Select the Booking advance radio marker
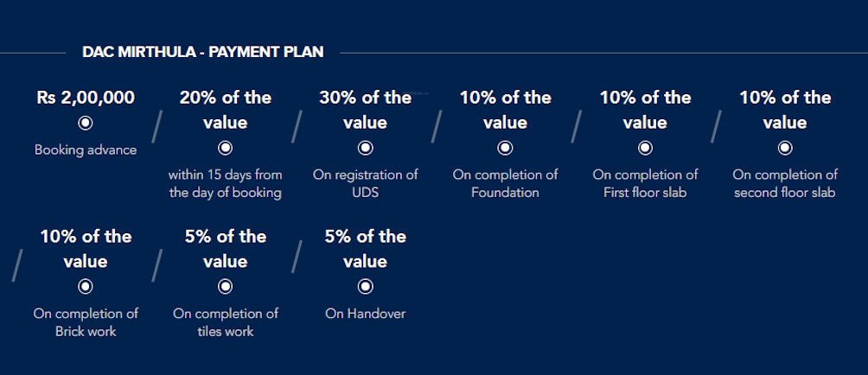 (86, 123)
